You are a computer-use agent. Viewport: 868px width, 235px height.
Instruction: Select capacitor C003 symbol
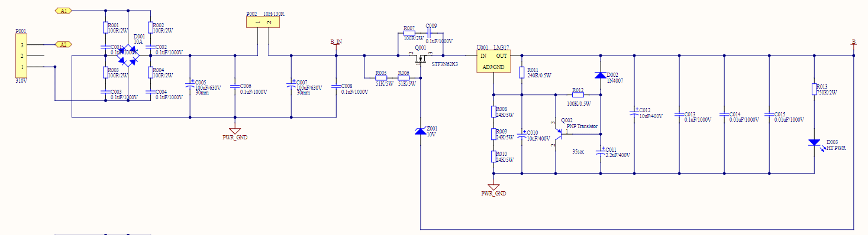(x=105, y=92)
